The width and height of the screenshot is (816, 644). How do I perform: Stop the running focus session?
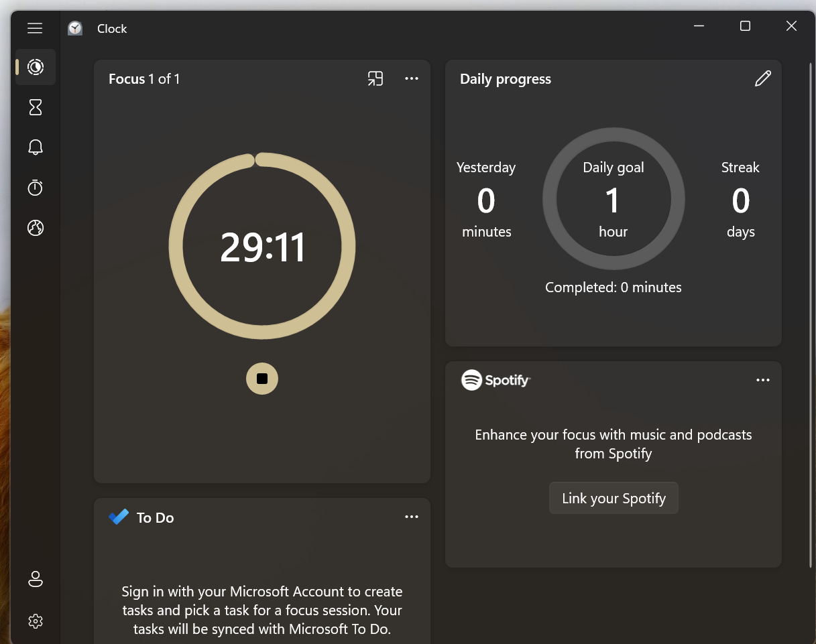[262, 379]
